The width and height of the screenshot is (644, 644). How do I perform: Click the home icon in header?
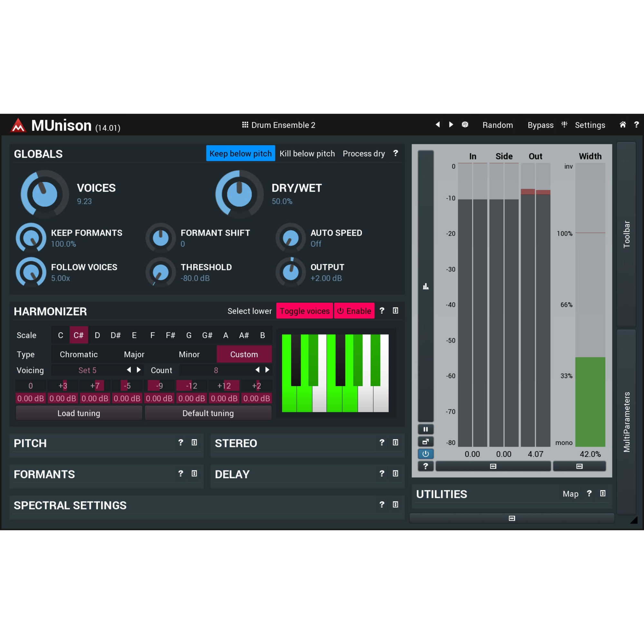[623, 125]
